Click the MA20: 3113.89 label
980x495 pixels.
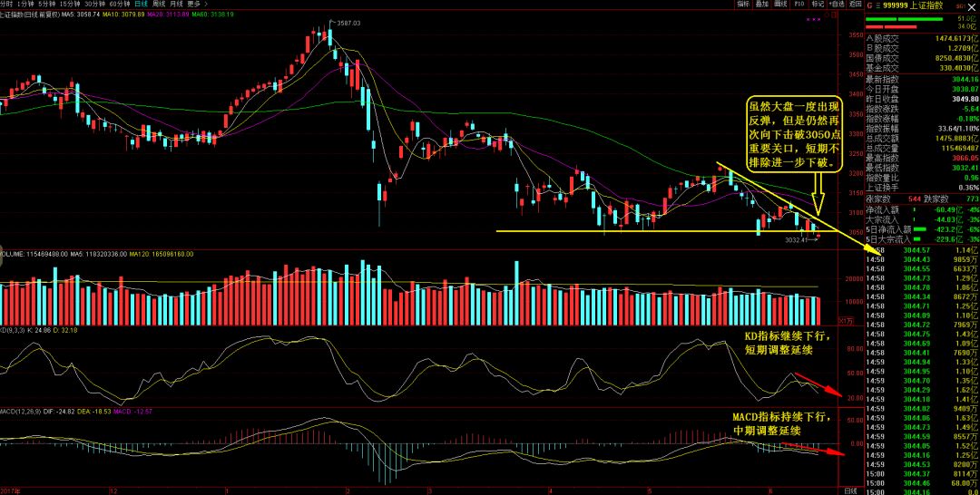tap(168, 14)
